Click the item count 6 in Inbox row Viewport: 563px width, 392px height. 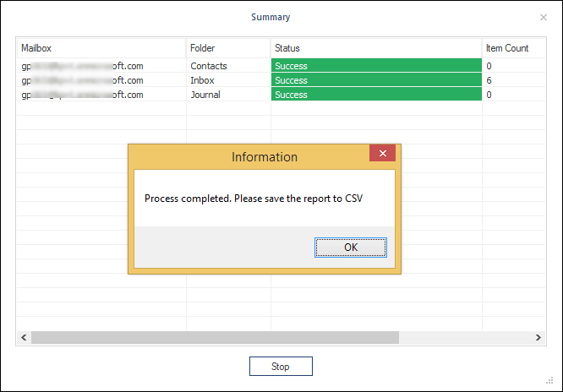[489, 80]
